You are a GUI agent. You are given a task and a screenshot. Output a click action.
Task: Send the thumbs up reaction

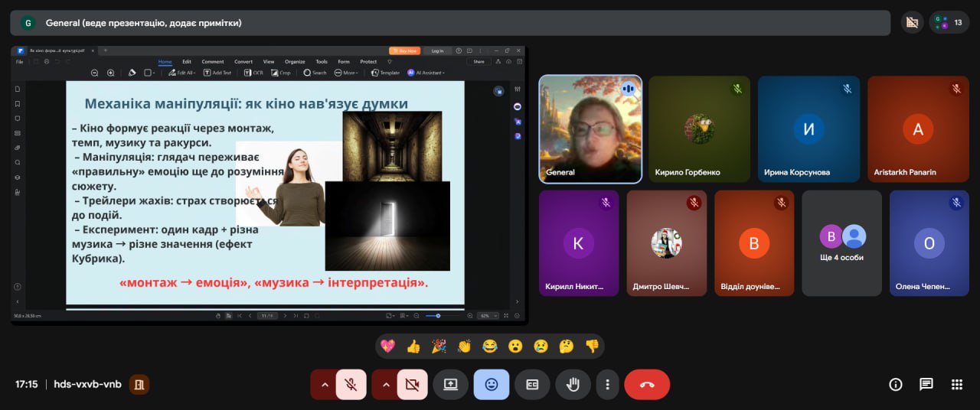[413, 347]
